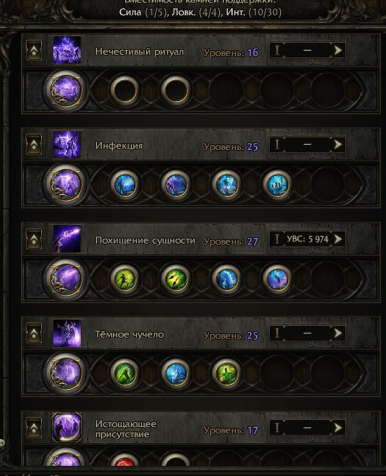
Task: Click the Похищение сущности skill icon
Action: 67,239
